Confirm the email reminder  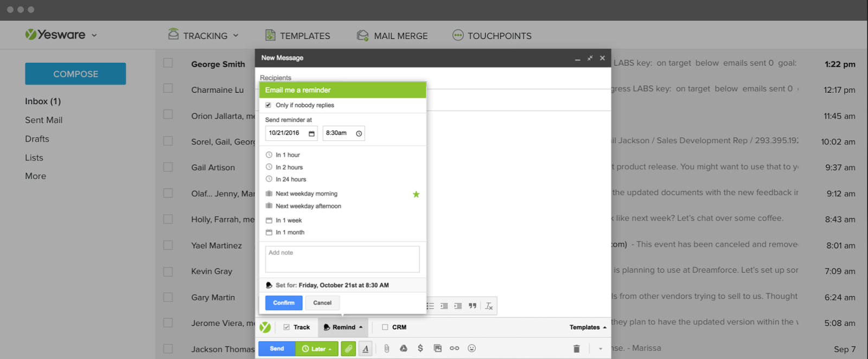(x=284, y=303)
